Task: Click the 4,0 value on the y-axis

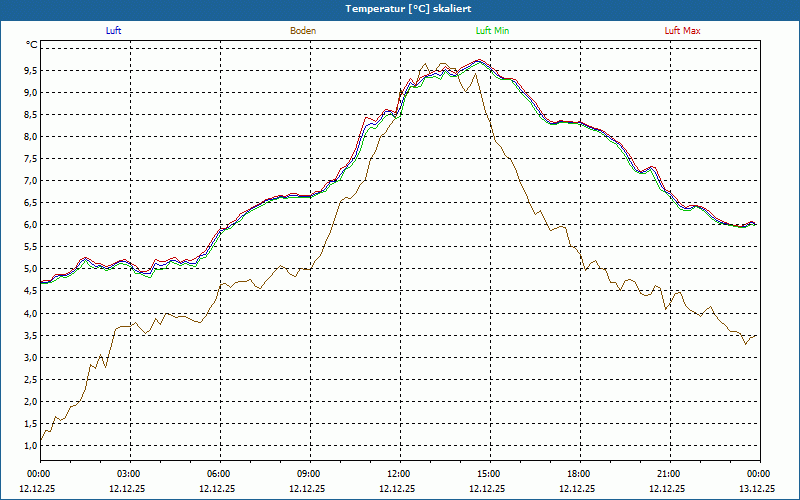Action: click(x=31, y=313)
